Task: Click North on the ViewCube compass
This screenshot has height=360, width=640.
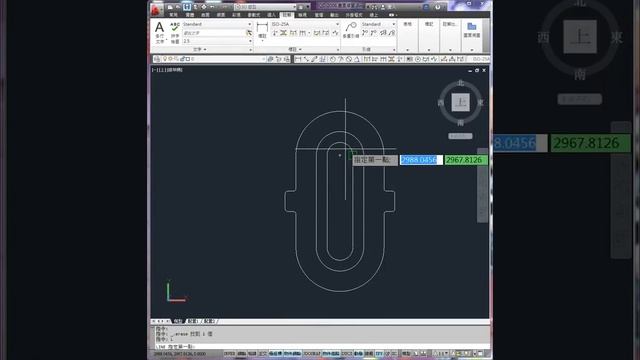Action: click(460, 83)
